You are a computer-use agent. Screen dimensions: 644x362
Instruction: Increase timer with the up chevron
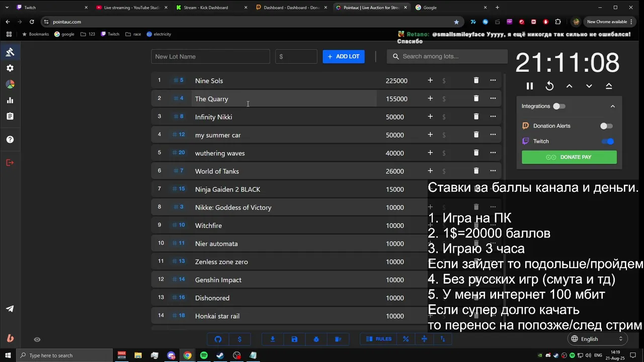tap(569, 86)
